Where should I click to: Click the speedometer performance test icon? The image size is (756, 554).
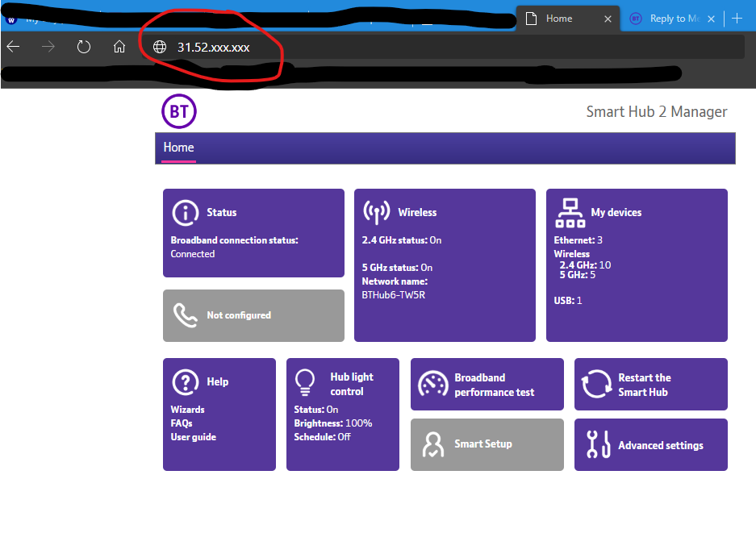coord(433,384)
